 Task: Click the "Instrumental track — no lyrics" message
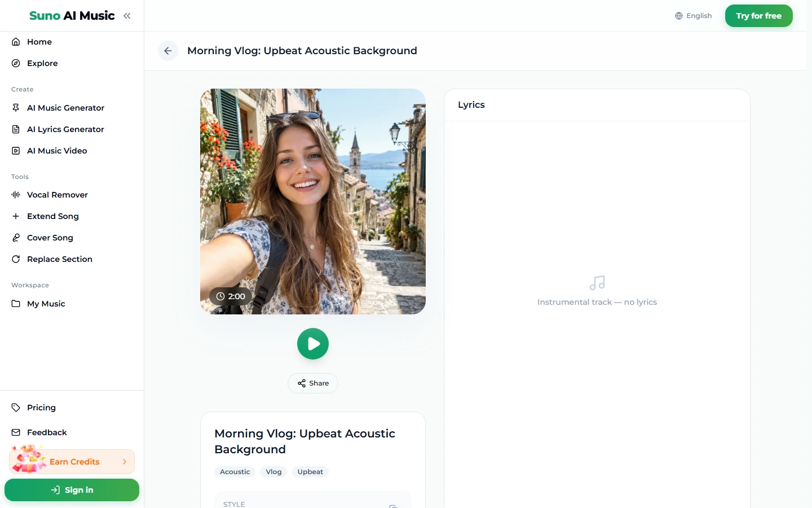pos(597,303)
